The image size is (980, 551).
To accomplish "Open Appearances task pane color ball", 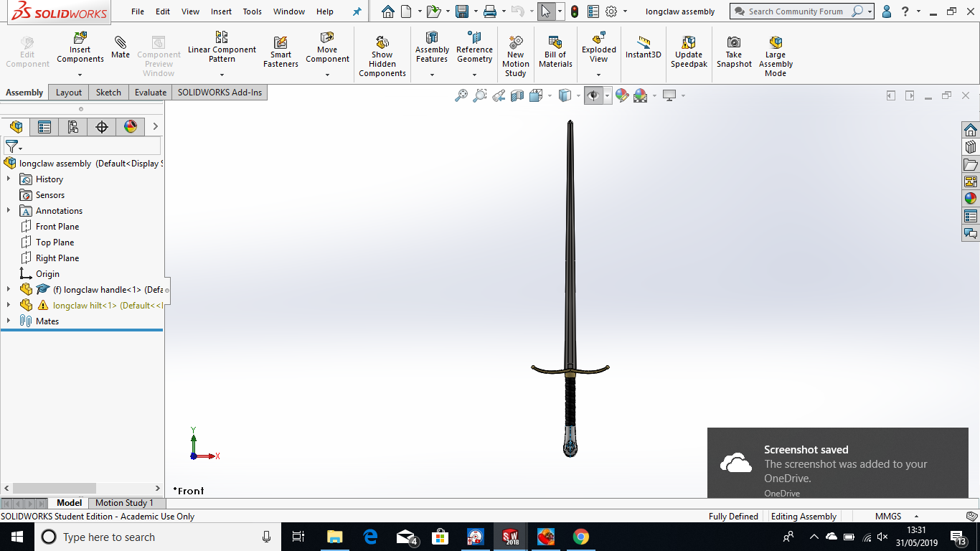I will (x=971, y=199).
